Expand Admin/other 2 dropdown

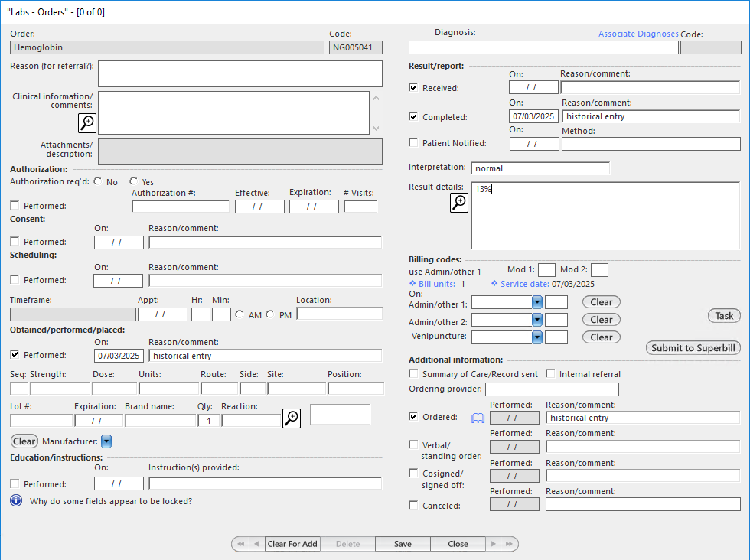tap(537, 320)
